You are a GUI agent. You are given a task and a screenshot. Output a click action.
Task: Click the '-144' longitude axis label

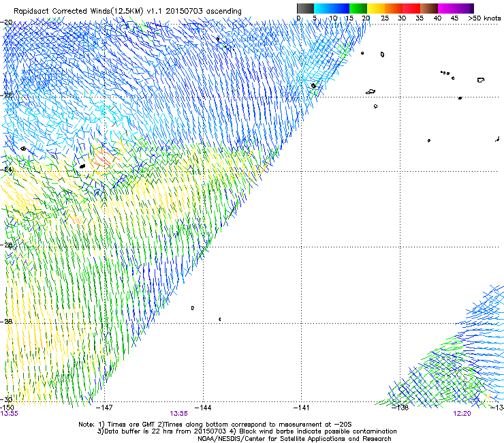[x=203, y=408]
